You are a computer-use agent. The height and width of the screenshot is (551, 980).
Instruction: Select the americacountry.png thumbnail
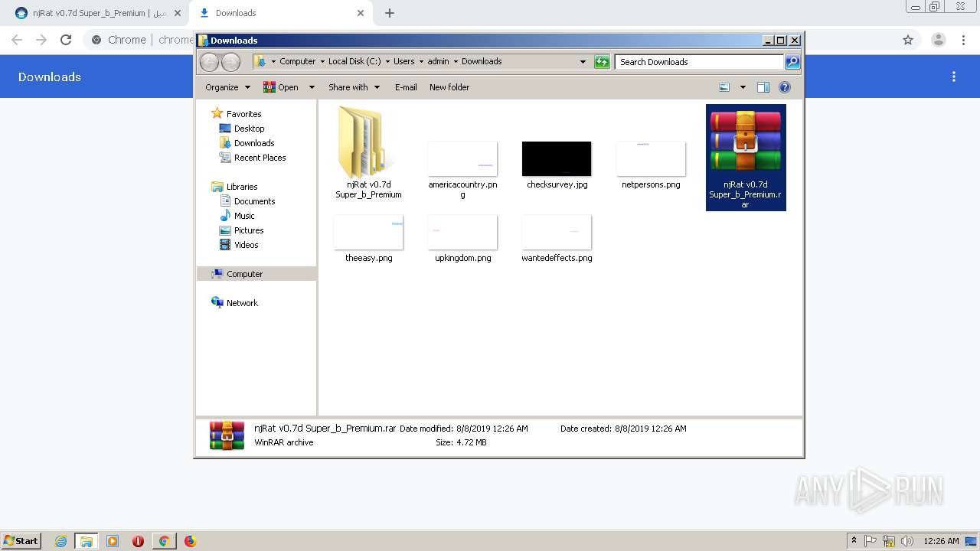462,159
